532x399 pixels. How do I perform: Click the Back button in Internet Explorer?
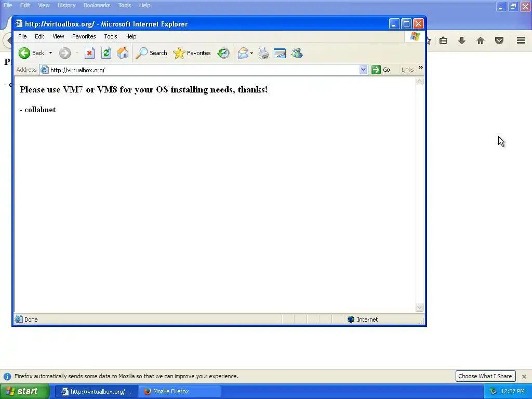(x=32, y=53)
